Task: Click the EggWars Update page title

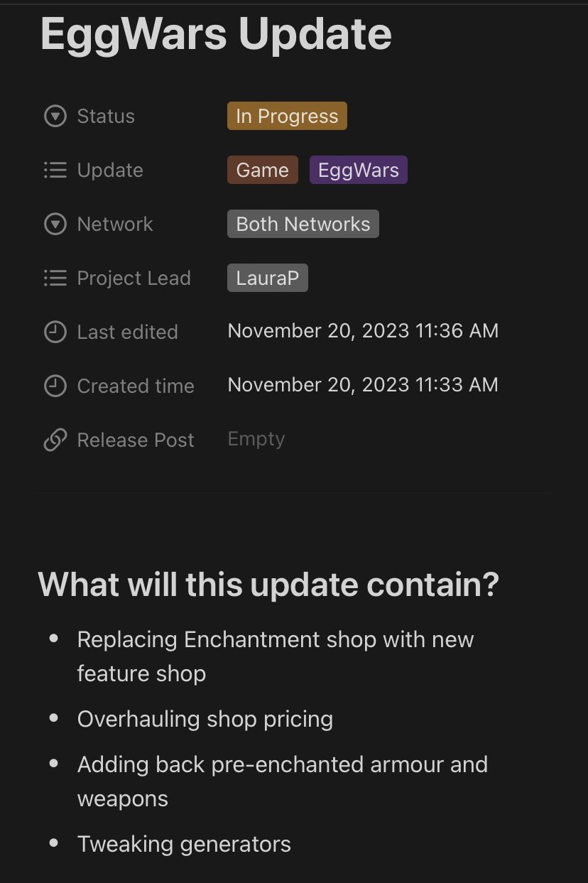Action: (x=216, y=33)
